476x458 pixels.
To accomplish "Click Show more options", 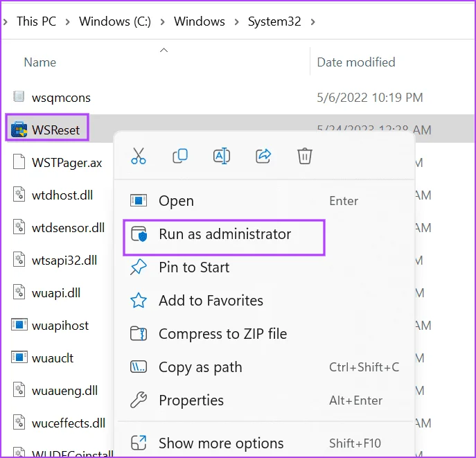I will tap(264, 443).
